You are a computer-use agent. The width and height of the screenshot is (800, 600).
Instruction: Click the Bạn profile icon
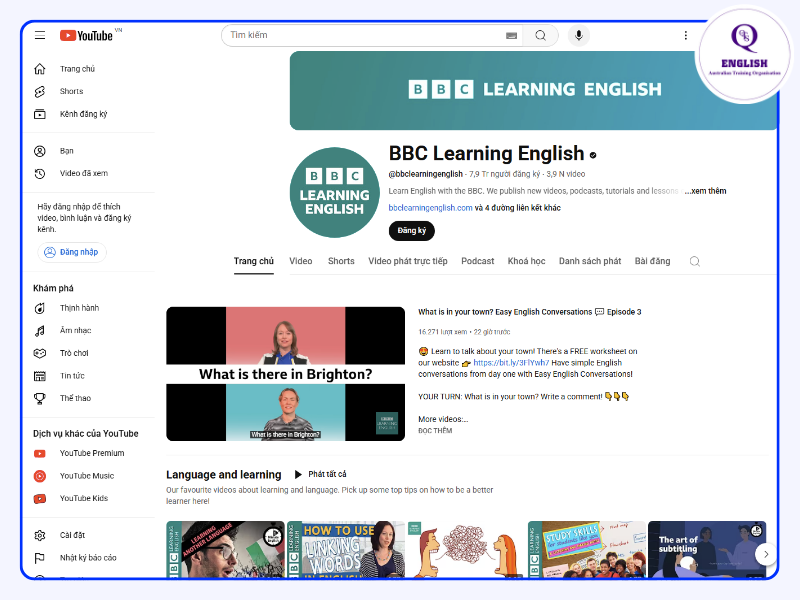coord(40,151)
